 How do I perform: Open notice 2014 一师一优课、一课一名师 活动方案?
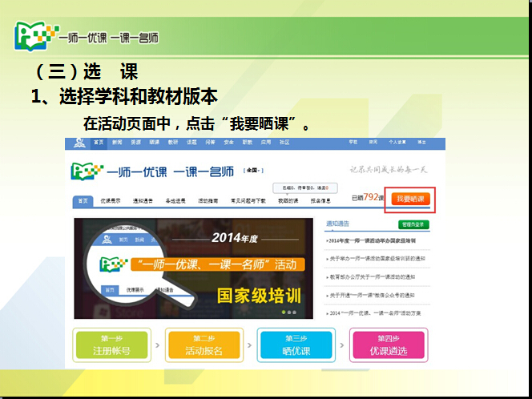pos(373,313)
